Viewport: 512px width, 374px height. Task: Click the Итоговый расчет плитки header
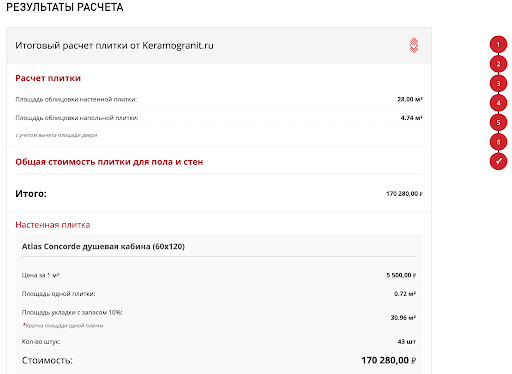(x=114, y=45)
